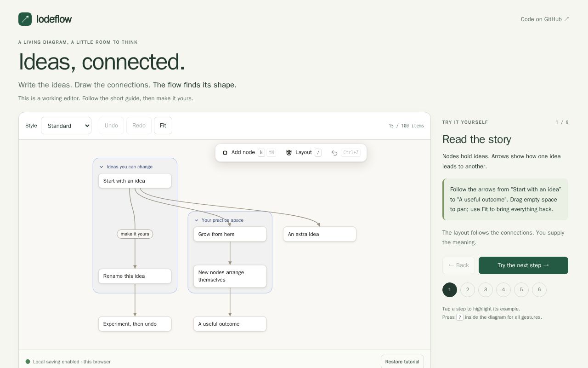The height and width of the screenshot is (368, 588).
Task: Click the Redo button in toolbar
Action: pyautogui.click(x=139, y=126)
